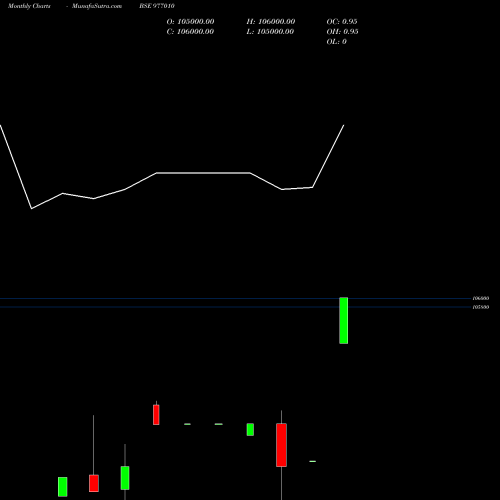The height and width of the screenshot is (500, 500).
Task: Click the 'BSE 977010' symbol label
Action: (157, 6)
